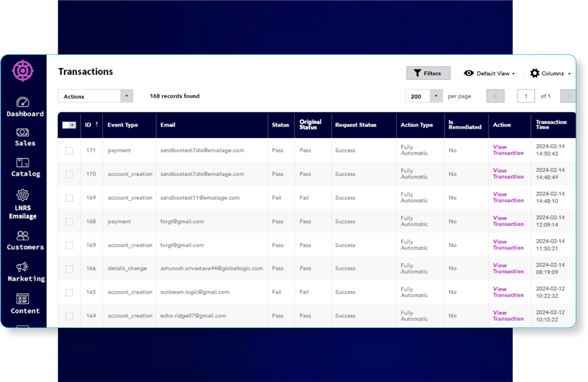Click ID column sort arrow
The width and height of the screenshot is (588, 382).
(97, 124)
